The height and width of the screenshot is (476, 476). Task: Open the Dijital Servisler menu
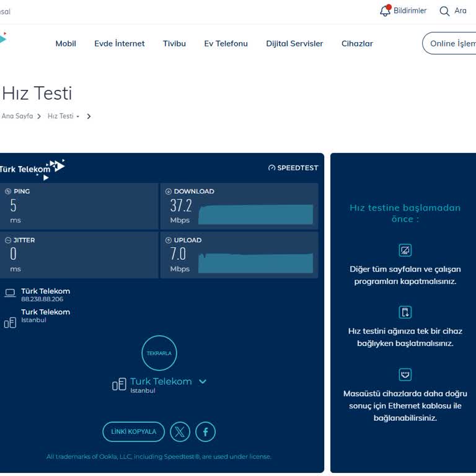pyautogui.click(x=294, y=43)
